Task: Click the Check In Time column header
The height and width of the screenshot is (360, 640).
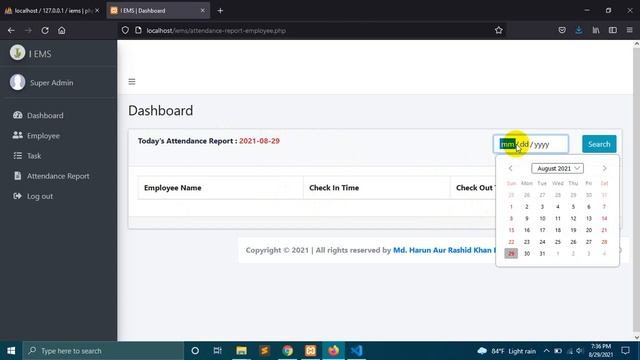Action: (x=376, y=188)
